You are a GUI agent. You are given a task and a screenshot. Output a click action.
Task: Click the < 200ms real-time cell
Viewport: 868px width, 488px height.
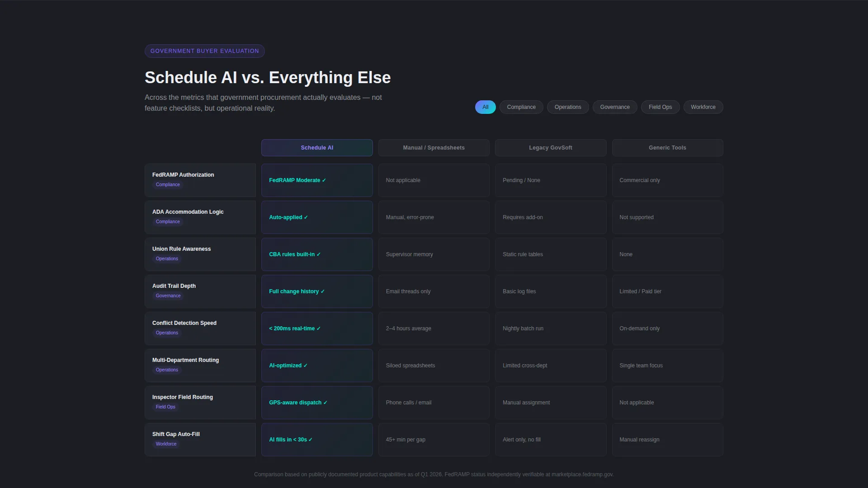[317, 328]
